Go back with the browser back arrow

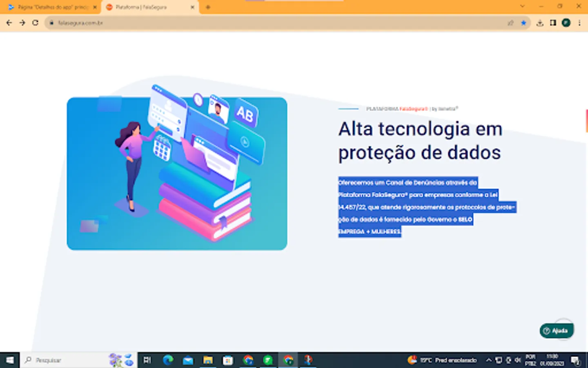tap(9, 23)
